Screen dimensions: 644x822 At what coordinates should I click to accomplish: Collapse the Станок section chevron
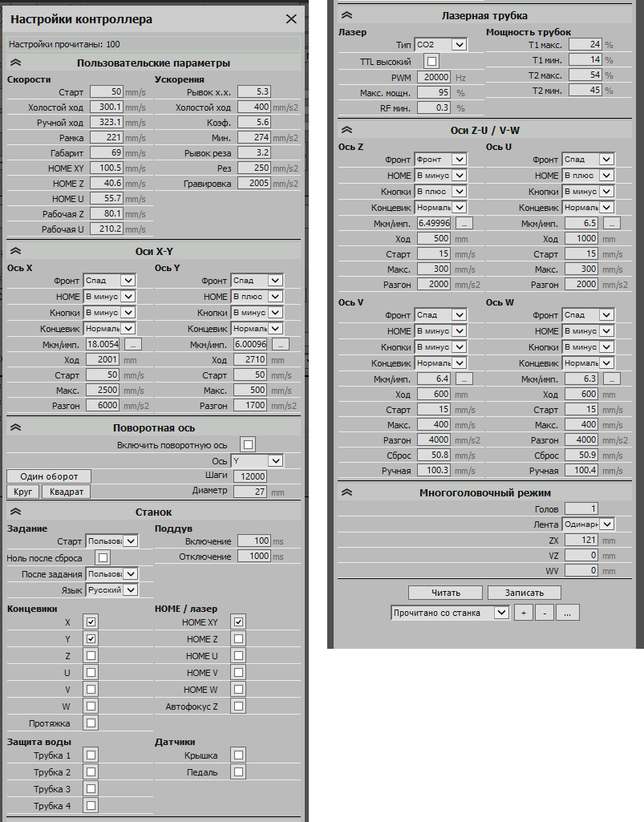point(16,512)
